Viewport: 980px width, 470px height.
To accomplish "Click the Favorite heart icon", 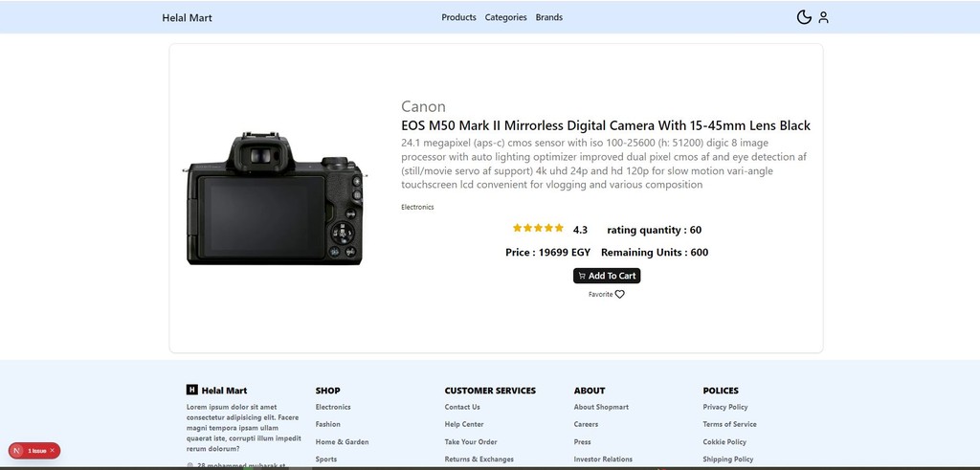I will (619, 295).
